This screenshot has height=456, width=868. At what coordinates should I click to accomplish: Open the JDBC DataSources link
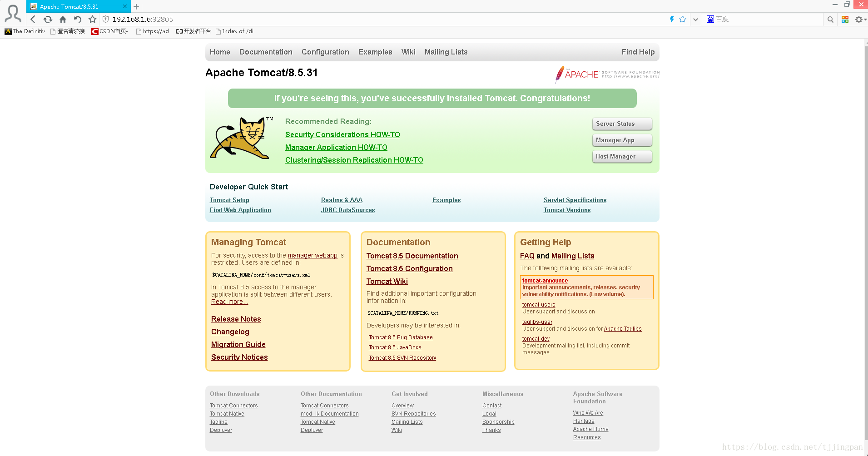click(x=348, y=210)
